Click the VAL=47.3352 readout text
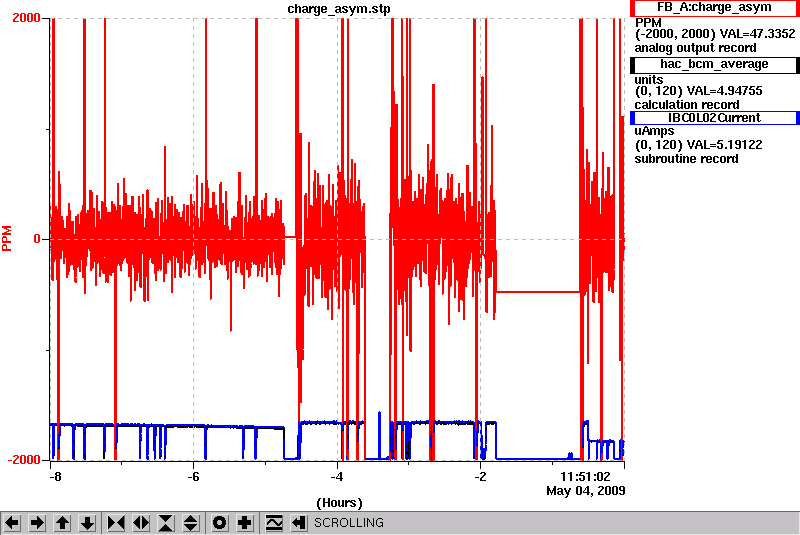Image resolution: width=800 pixels, height=535 pixels. (x=757, y=34)
